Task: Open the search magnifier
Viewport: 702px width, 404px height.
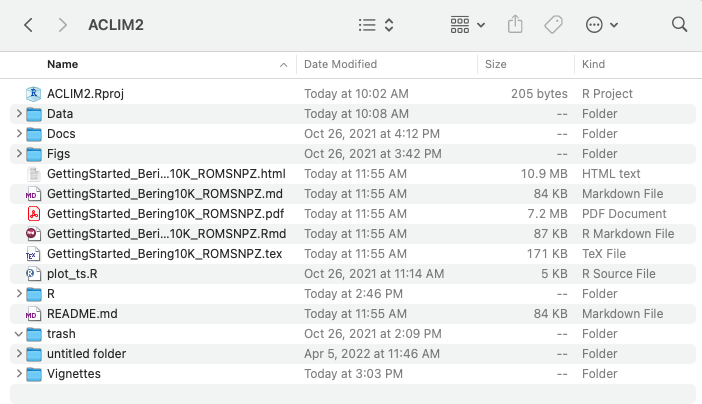Action: tap(679, 24)
